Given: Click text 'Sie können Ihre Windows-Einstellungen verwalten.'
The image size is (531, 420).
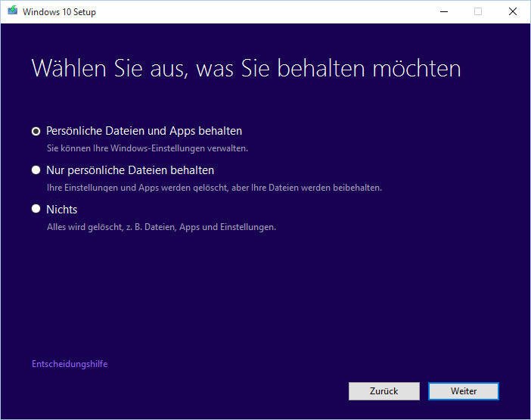Looking at the screenshot, I should point(147,148).
